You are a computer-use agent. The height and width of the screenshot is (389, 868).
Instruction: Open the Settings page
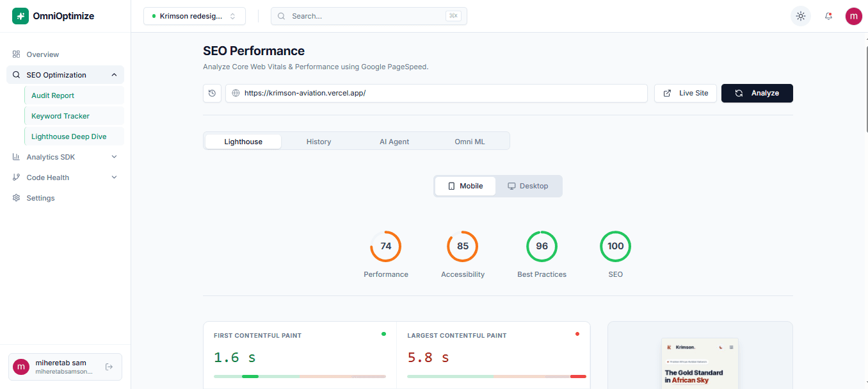point(65,198)
